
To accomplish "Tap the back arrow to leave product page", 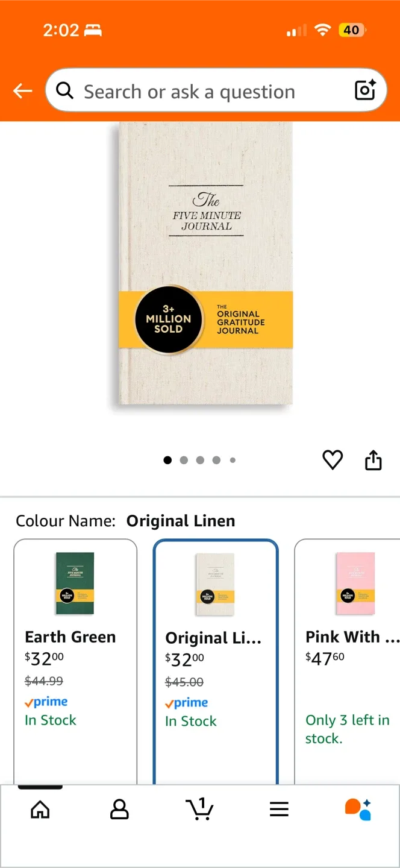I will (x=22, y=90).
